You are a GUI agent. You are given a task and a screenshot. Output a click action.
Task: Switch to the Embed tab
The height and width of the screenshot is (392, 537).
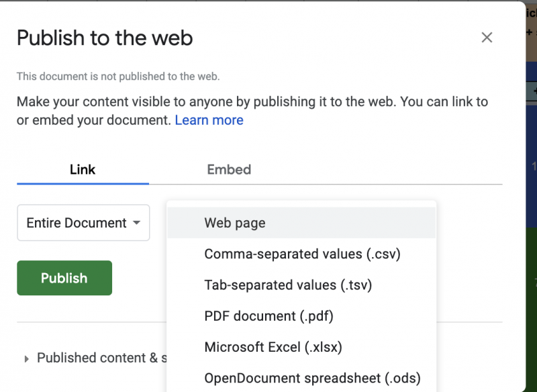229,170
